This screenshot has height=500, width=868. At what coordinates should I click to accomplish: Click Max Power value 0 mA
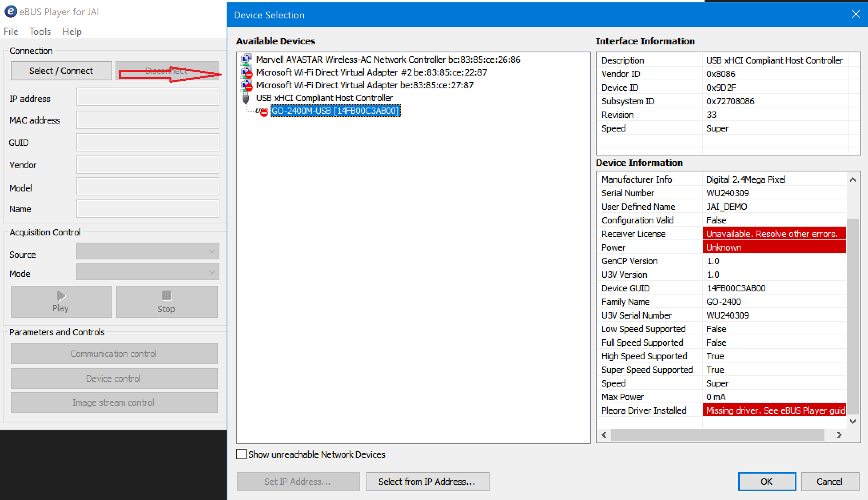(716, 397)
